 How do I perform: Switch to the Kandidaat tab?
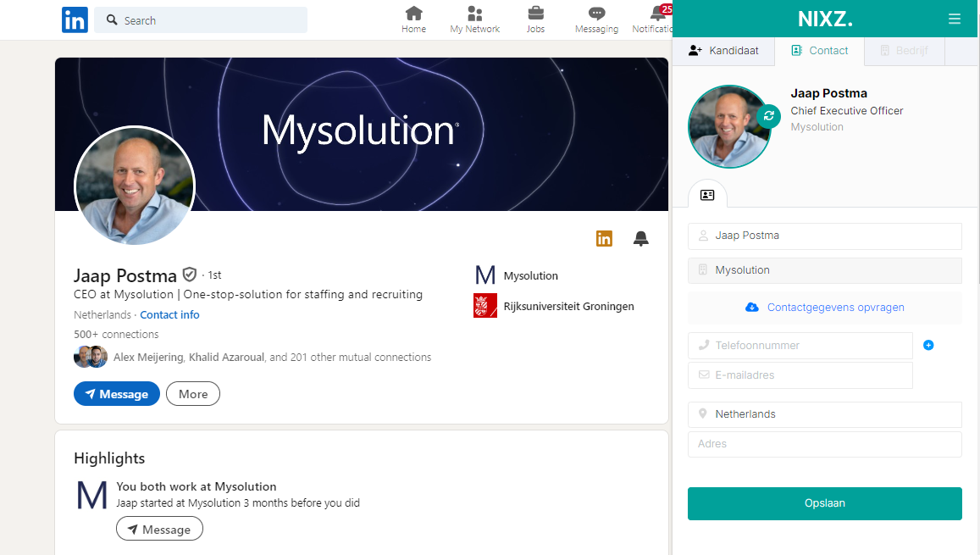tap(723, 51)
